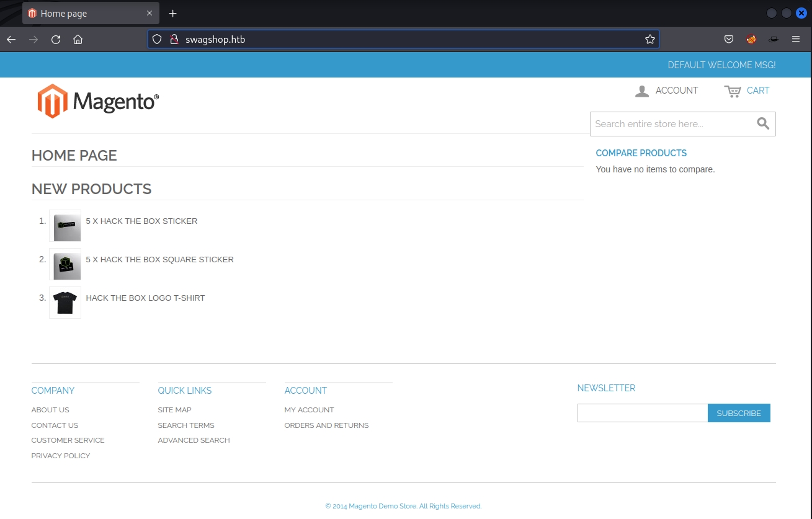Screen dimensions: 812x519
Task: Open the shopping Cart icon
Action: point(733,91)
